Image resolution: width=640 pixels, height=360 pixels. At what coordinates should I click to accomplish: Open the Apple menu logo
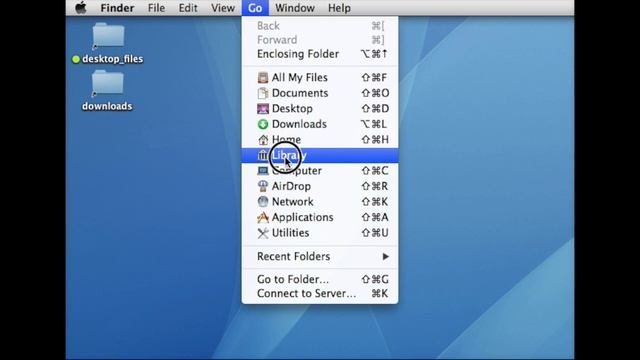click(81, 8)
